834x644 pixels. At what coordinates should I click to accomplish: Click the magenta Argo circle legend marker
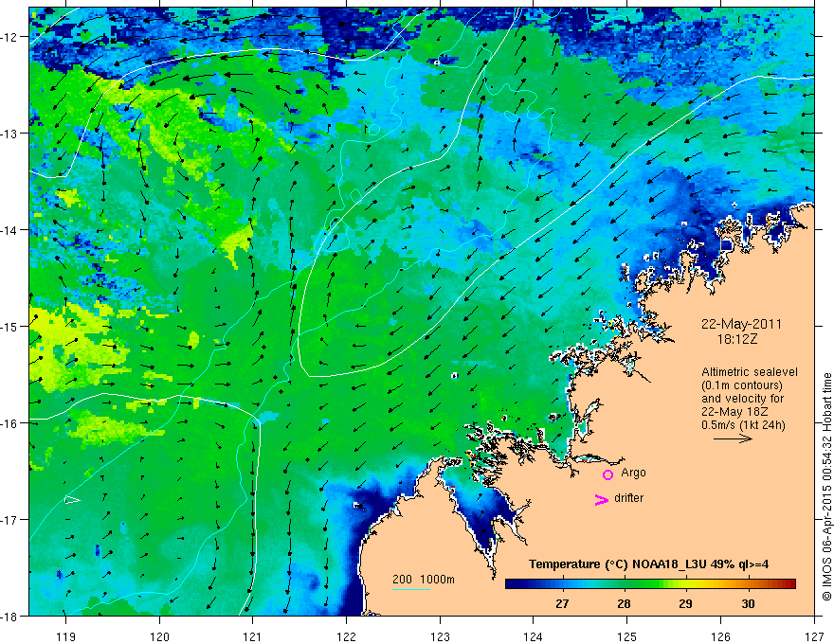pyautogui.click(x=607, y=474)
